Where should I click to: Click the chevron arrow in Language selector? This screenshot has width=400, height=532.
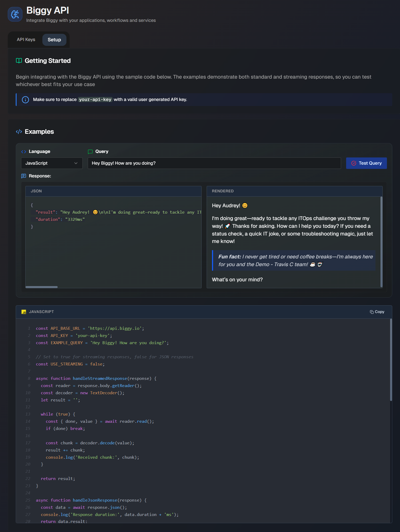pyautogui.click(x=76, y=163)
